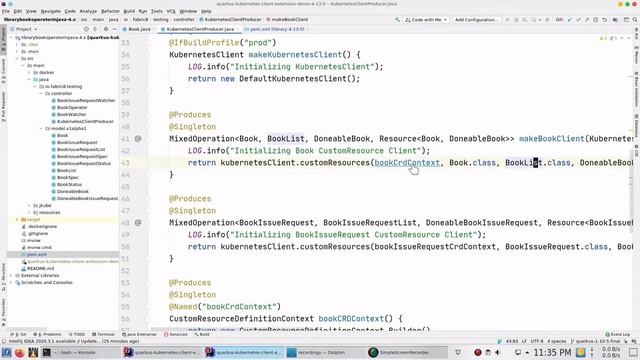Collapse the java folder in the tree

click(29, 79)
